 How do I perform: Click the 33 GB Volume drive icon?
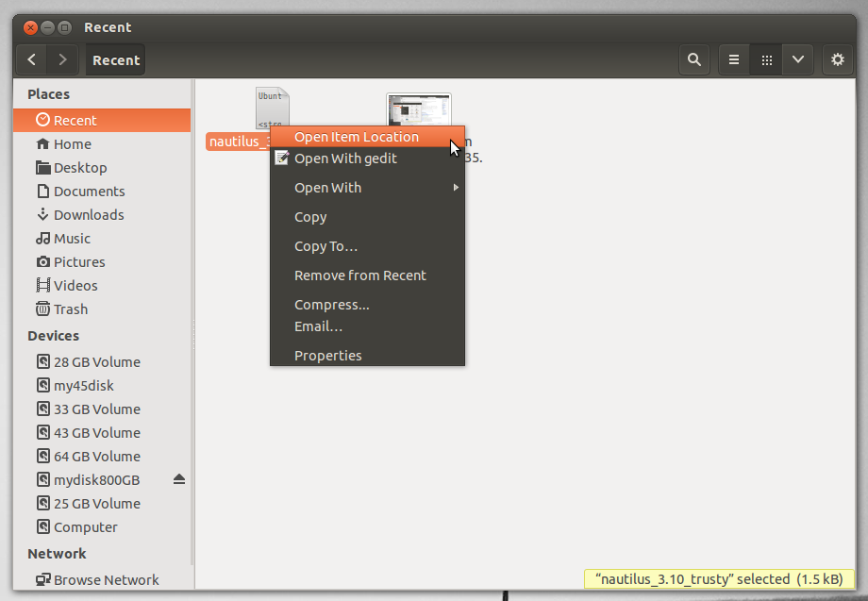tap(43, 409)
